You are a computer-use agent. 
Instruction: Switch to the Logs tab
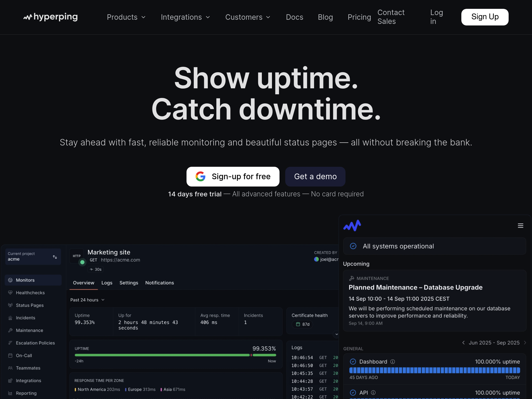click(107, 283)
